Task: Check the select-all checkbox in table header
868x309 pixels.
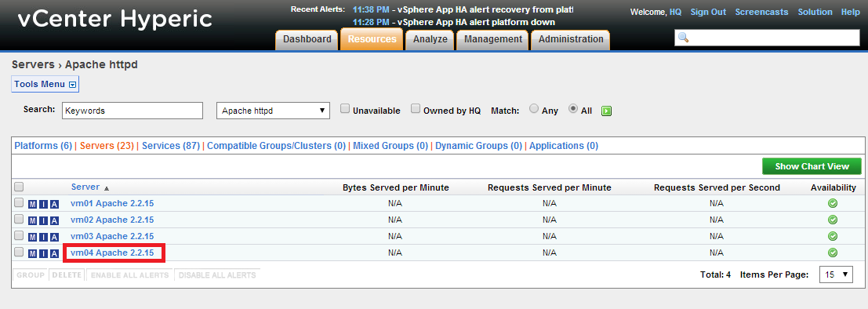Action: [x=19, y=187]
